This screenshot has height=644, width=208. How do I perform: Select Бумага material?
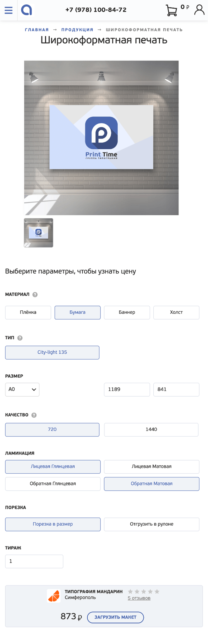(77, 312)
